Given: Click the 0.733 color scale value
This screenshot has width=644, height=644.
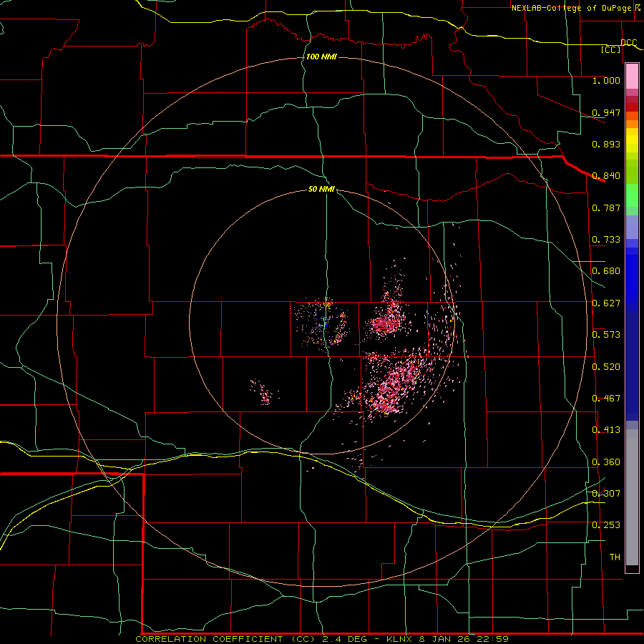Looking at the screenshot, I should point(606,240).
